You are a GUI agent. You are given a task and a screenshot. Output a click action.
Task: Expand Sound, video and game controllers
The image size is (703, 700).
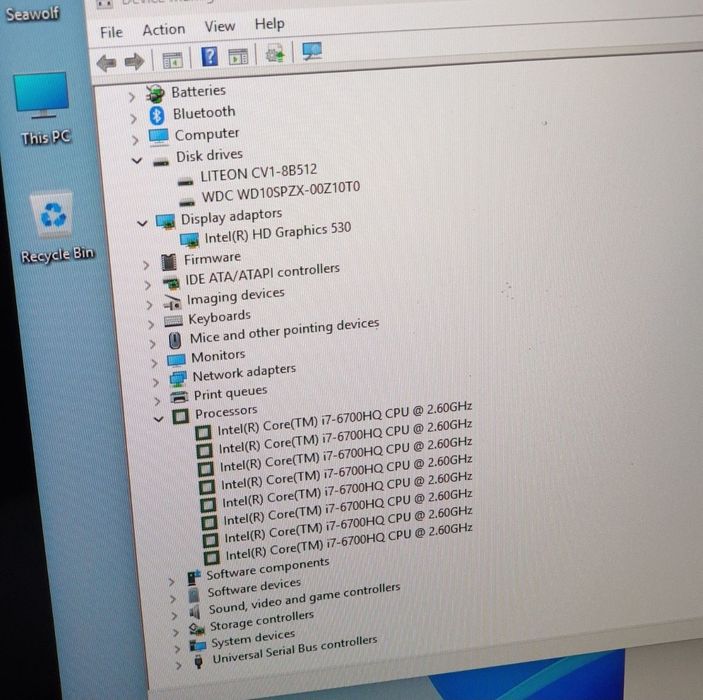coord(174,616)
